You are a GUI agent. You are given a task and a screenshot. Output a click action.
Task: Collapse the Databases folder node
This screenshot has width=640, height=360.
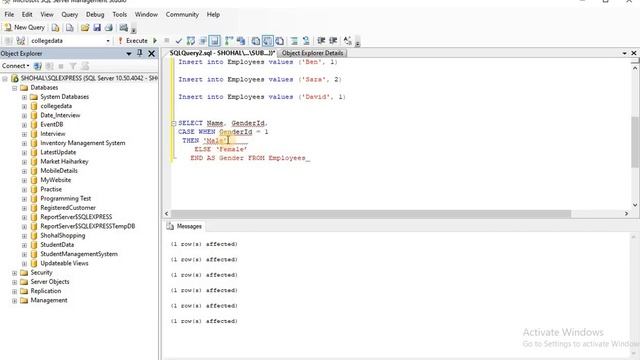pyautogui.click(x=15, y=88)
